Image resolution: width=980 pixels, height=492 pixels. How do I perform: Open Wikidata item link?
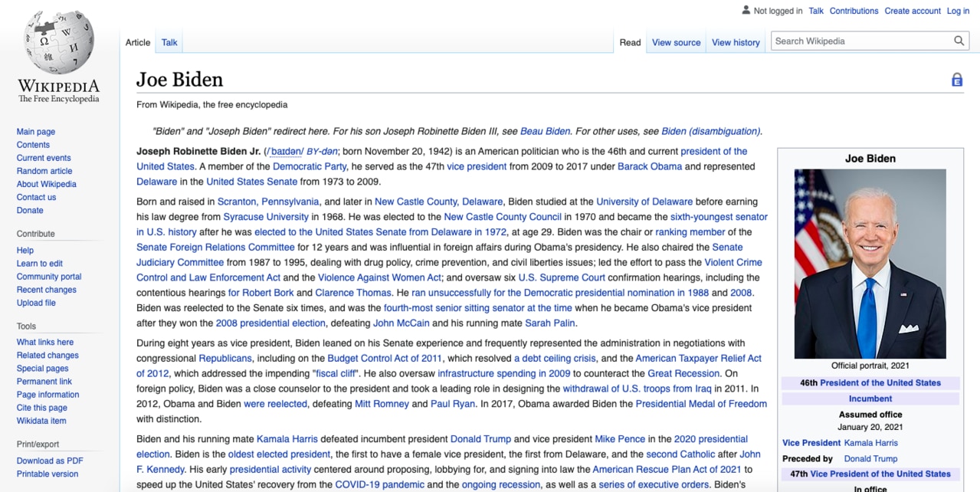pos(41,421)
